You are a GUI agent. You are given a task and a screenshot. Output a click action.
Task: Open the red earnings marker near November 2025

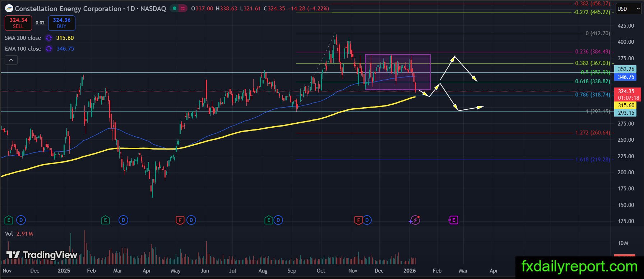pyautogui.click(x=358, y=220)
